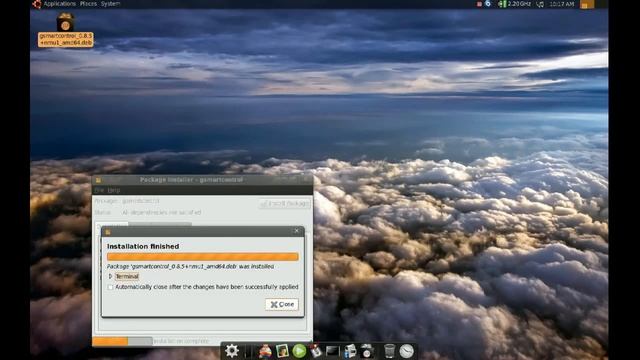Click the X in the dialog title bar

pyautogui.click(x=297, y=231)
